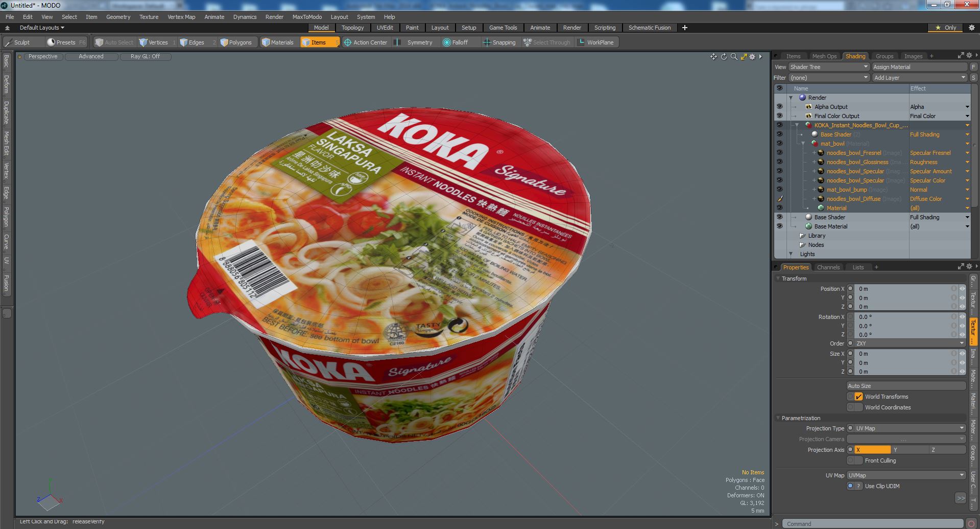Click the viewport rotate icon

coord(724,57)
